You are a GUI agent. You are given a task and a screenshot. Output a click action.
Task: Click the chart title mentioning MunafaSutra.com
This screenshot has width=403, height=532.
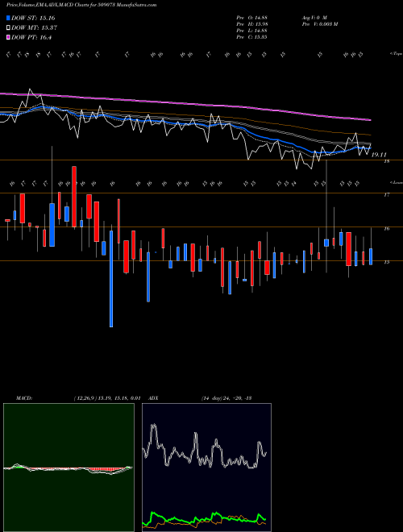coord(81,5)
